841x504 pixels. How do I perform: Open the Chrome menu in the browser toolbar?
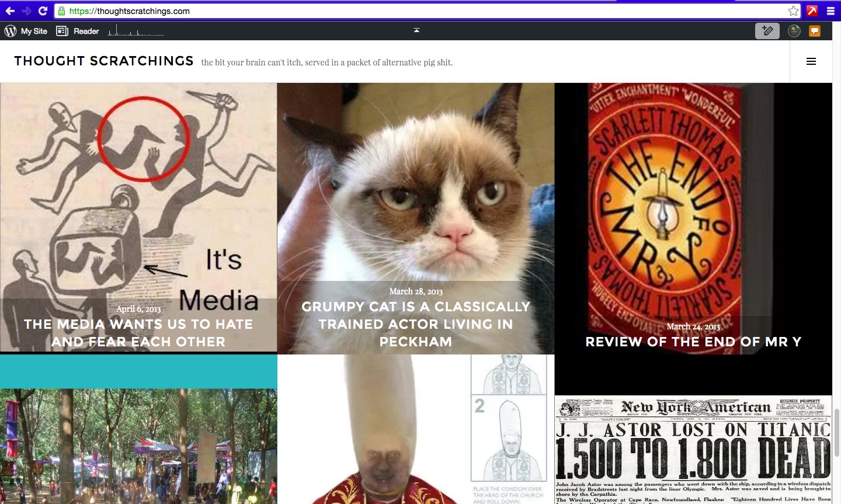coord(830,11)
